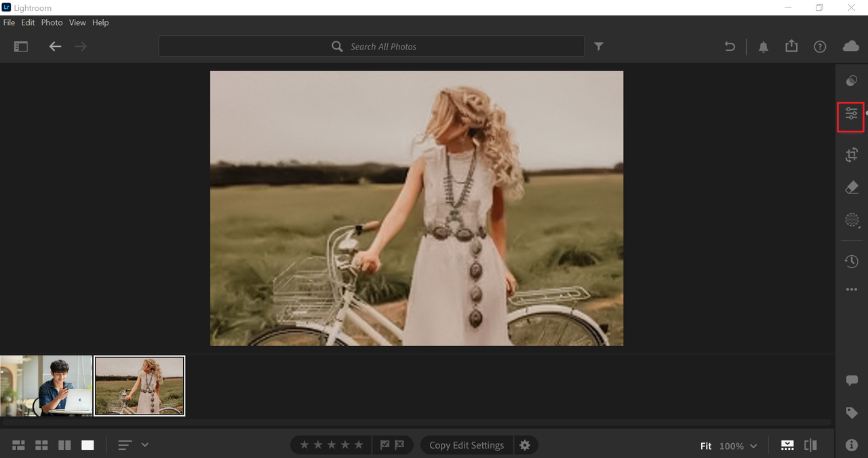Open the help question mark icon
Image resolution: width=868 pixels, height=458 pixels.
pos(820,47)
